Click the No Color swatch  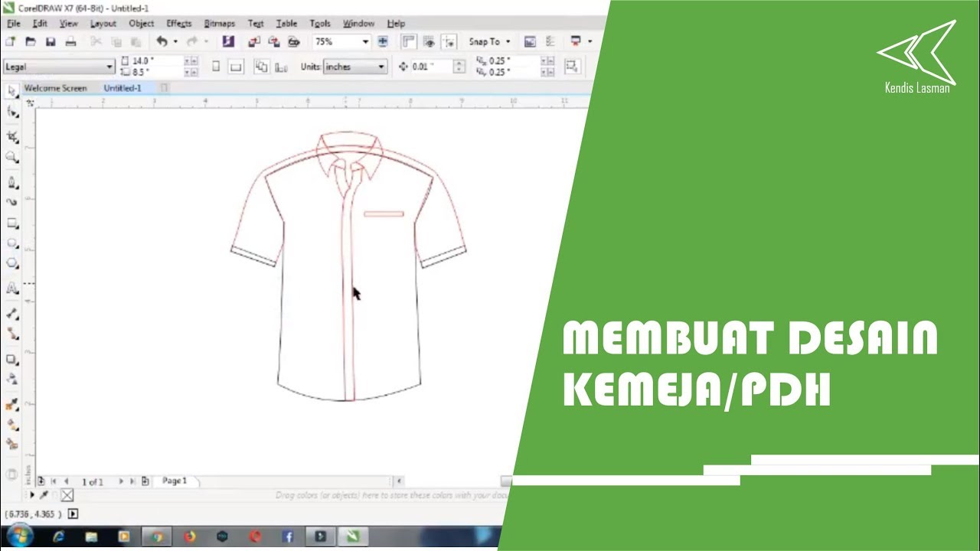pyautogui.click(x=67, y=495)
